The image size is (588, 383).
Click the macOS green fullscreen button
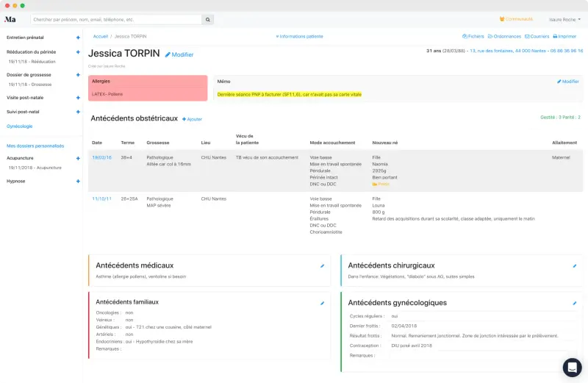[23, 6]
